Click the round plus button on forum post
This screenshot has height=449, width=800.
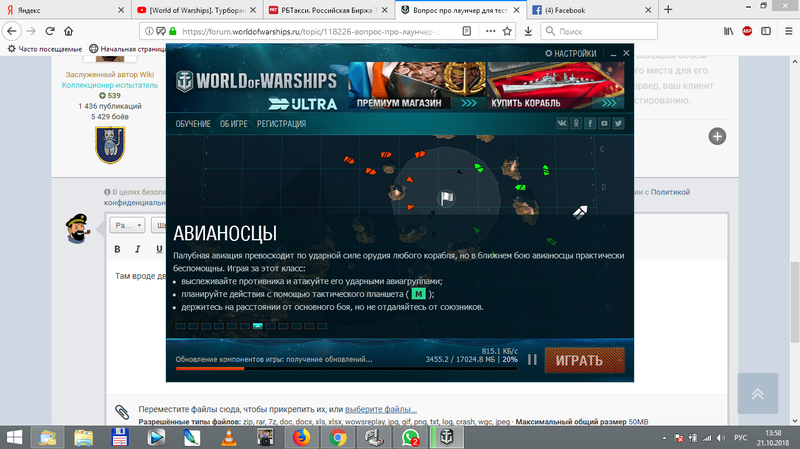(x=717, y=136)
